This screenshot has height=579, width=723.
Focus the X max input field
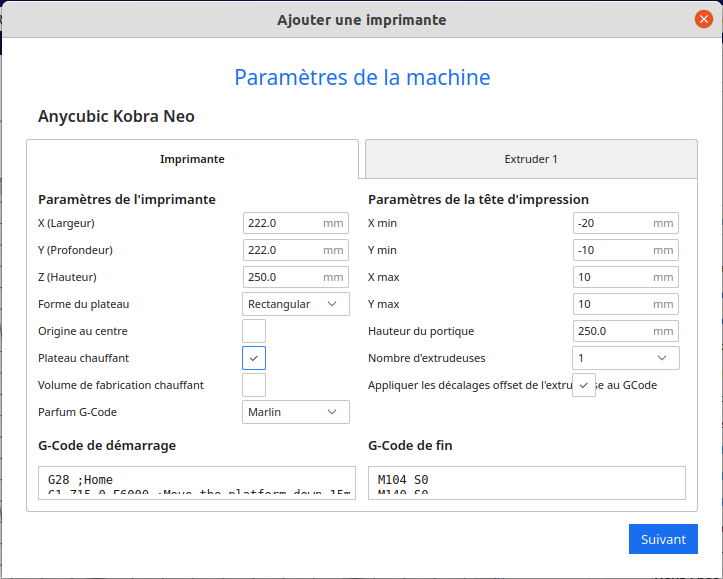coord(613,277)
